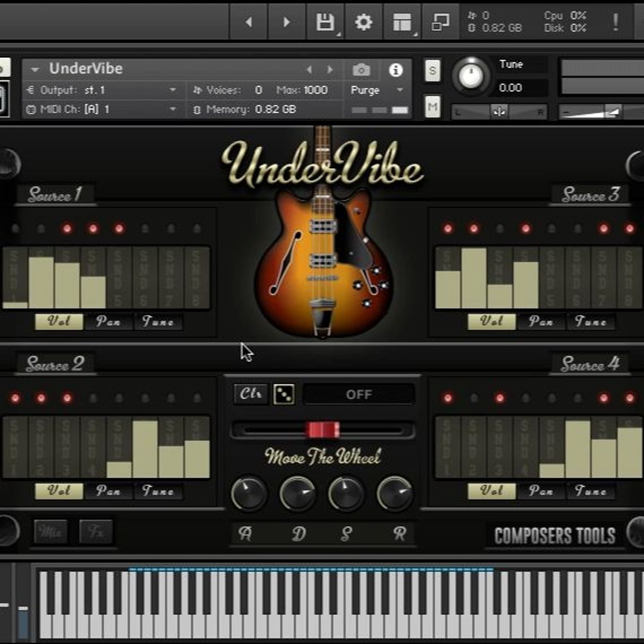
Task: Select the Tune tab in Source 3
Action: (590, 321)
